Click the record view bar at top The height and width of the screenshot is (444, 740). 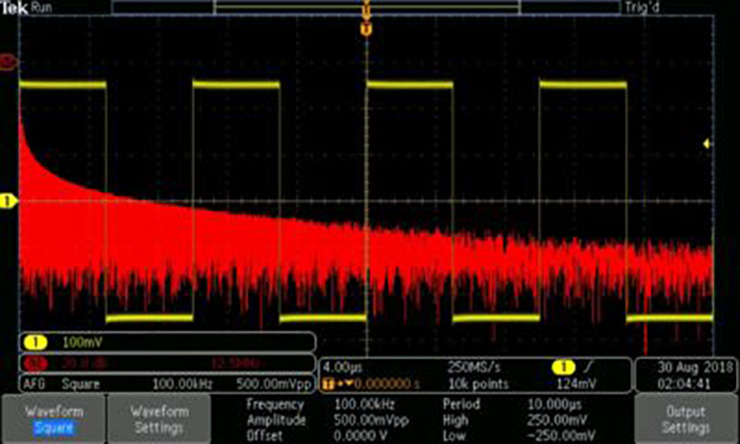pos(366,8)
